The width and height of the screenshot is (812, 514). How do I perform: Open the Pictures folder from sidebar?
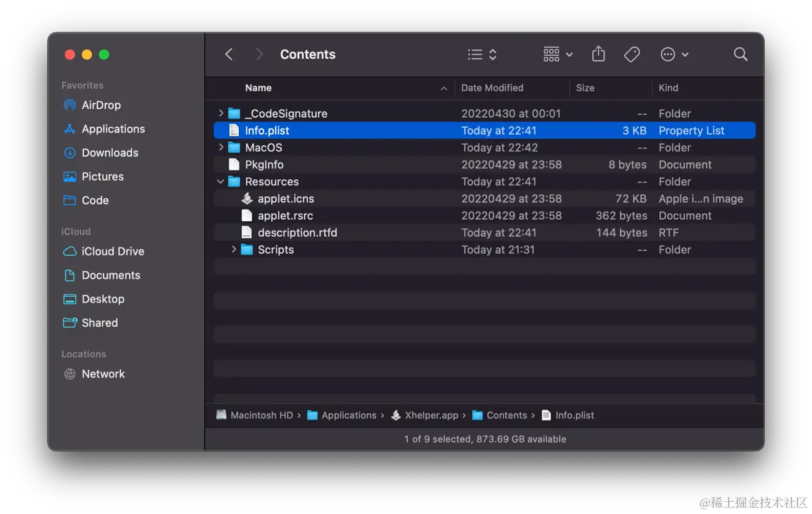click(x=101, y=177)
